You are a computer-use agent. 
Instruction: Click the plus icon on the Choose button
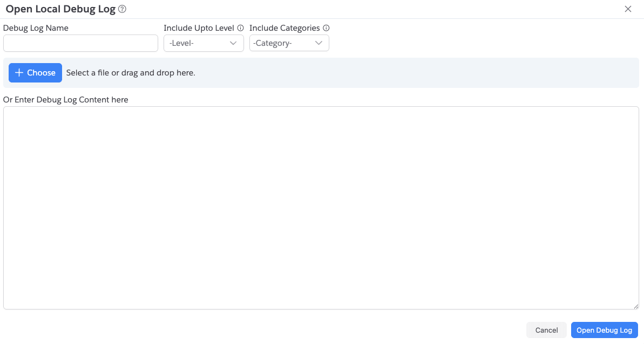pos(19,73)
